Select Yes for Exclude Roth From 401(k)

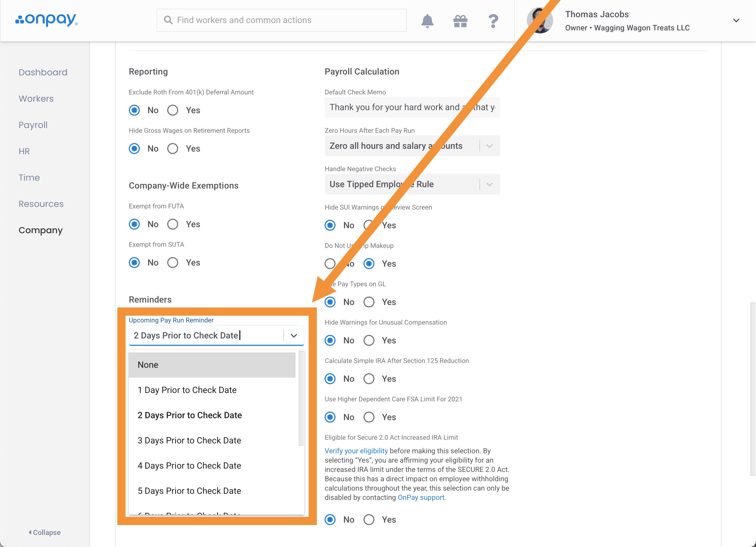click(173, 110)
